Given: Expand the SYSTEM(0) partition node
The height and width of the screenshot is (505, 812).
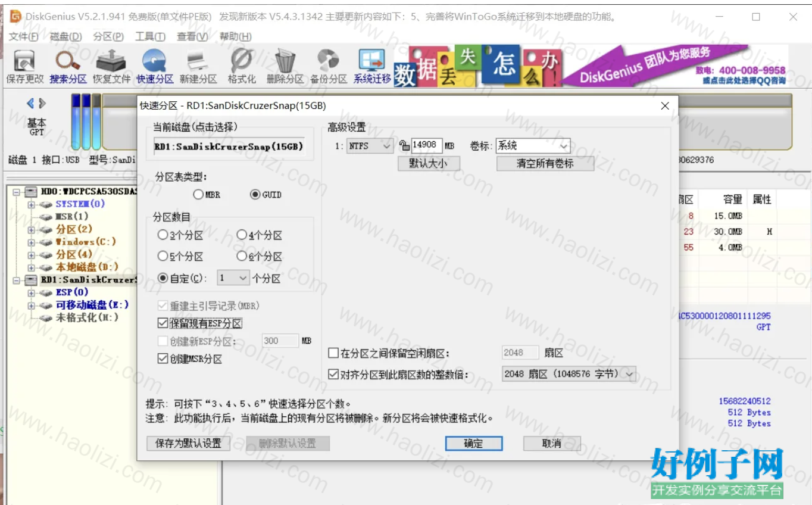Looking at the screenshot, I should [31, 204].
